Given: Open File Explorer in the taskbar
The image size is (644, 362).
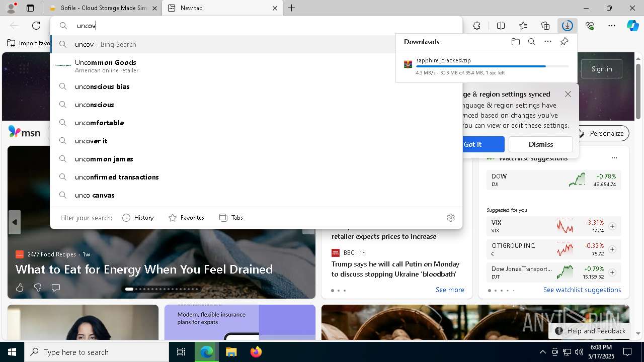Looking at the screenshot, I should [x=231, y=352].
